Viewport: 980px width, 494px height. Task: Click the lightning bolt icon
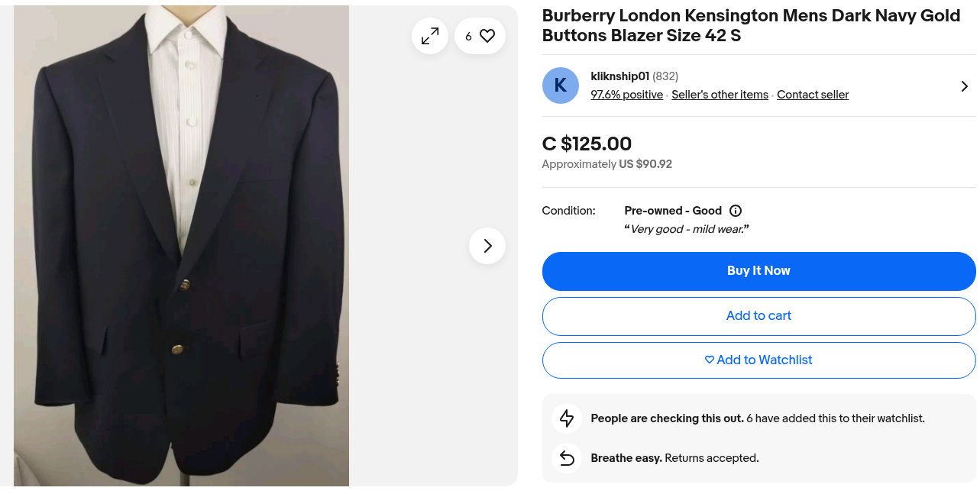[567, 418]
